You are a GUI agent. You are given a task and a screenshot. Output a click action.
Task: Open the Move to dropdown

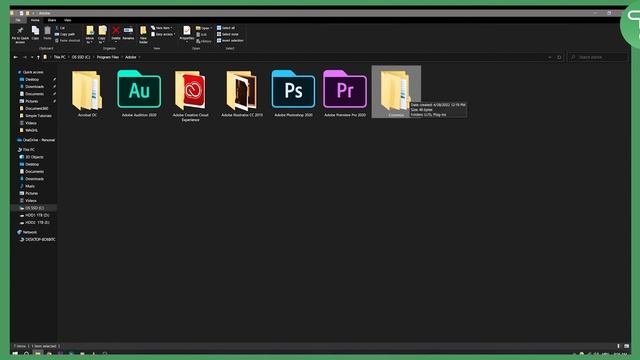pyautogui.click(x=90, y=35)
